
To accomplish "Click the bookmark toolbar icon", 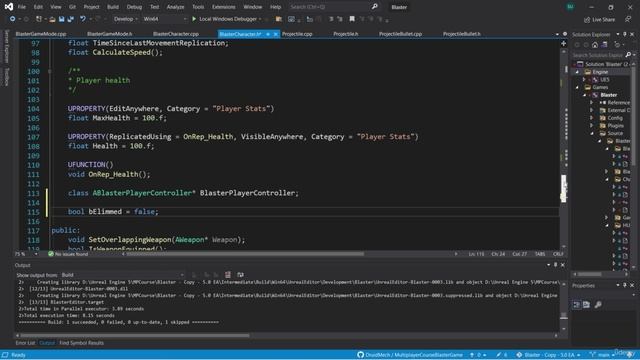I will click(352, 19).
